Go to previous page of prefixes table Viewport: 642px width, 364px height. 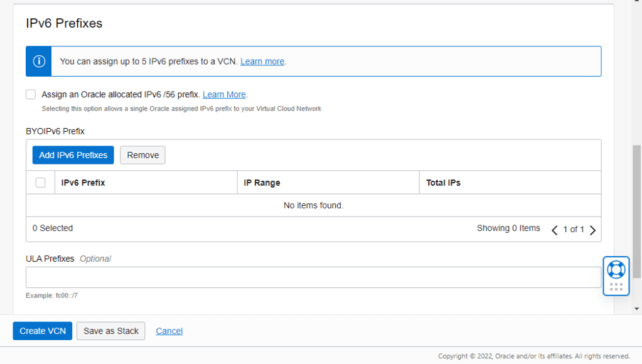click(554, 230)
